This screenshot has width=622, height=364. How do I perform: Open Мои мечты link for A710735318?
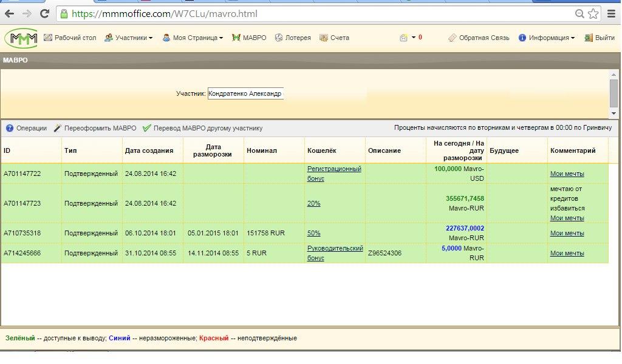[567, 233]
